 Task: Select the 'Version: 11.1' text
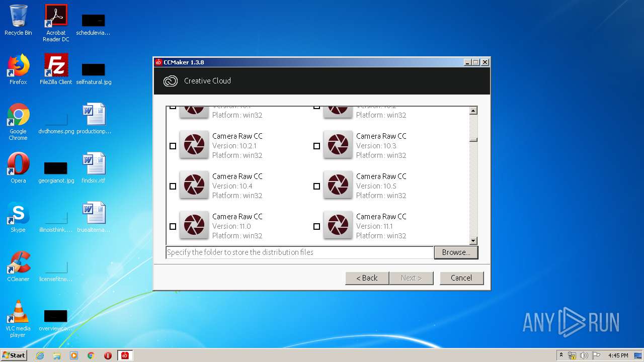pos(375,226)
